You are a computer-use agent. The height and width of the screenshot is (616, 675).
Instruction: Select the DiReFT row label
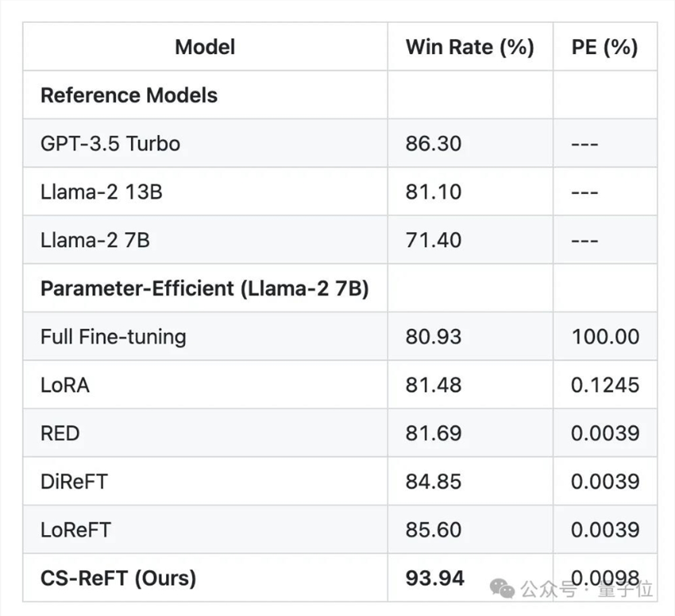tap(74, 481)
